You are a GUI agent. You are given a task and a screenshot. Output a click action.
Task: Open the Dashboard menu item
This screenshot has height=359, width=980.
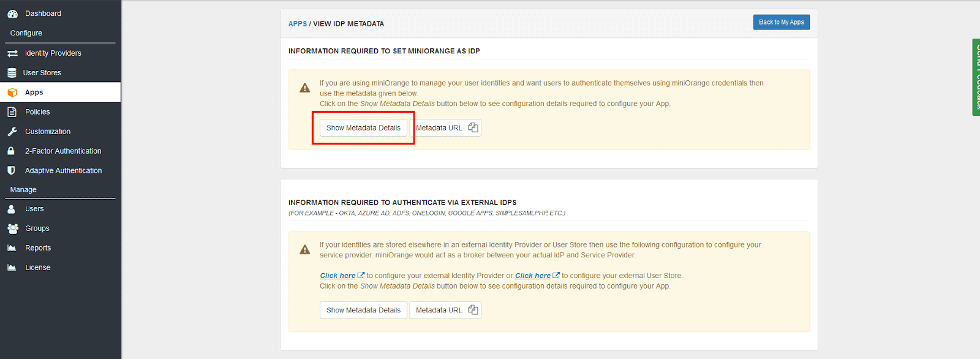click(60, 13)
